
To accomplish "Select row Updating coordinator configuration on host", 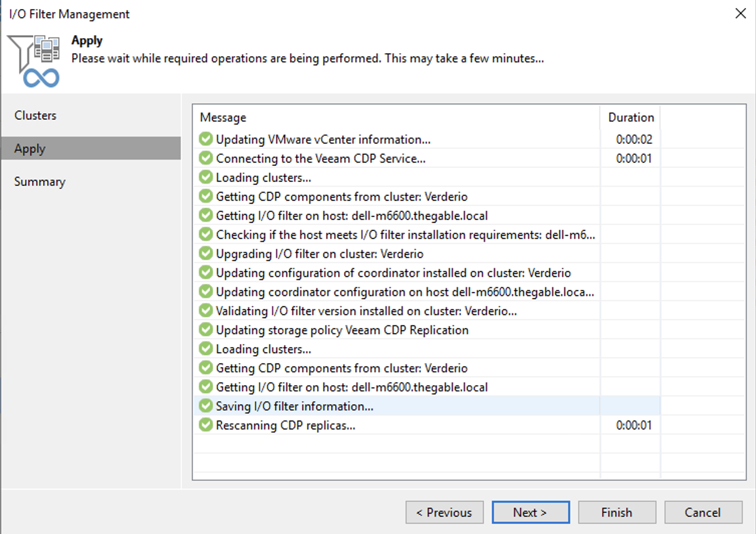I will pyautogui.click(x=427, y=292).
